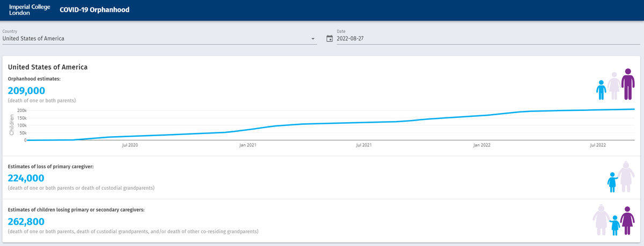Image resolution: width=644 pixels, height=246 pixels.
Task: Click the co-residing grandparents description note
Action: 133,232
